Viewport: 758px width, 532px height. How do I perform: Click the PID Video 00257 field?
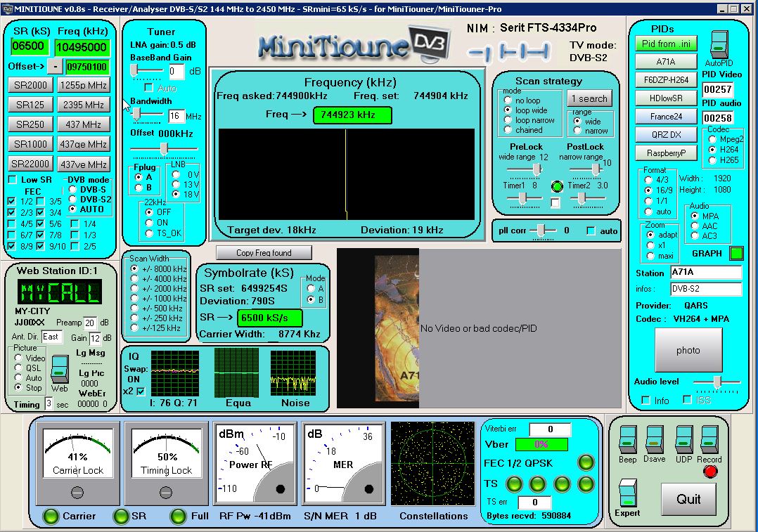click(x=717, y=89)
